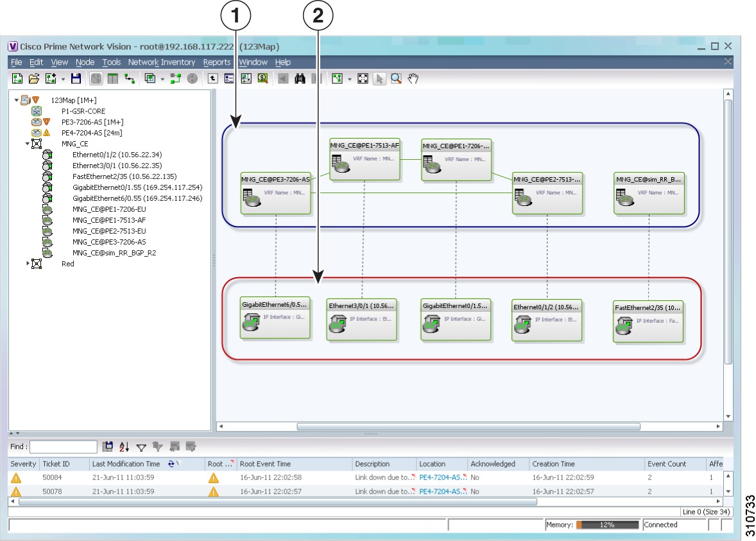Click the map vertical scrollbar thumb
Image resolution: width=756 pixels, height=541 pixels.
coord(728,232)
